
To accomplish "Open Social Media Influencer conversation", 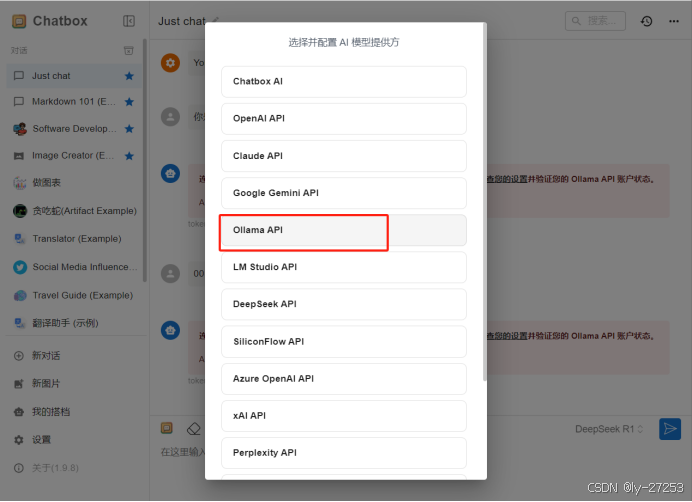I will [85, 267].
